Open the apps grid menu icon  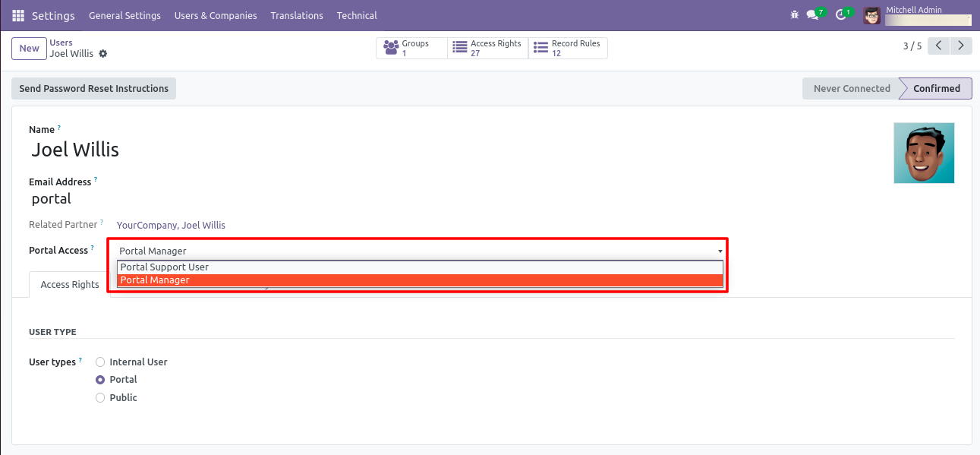click(x=18, y=15)
